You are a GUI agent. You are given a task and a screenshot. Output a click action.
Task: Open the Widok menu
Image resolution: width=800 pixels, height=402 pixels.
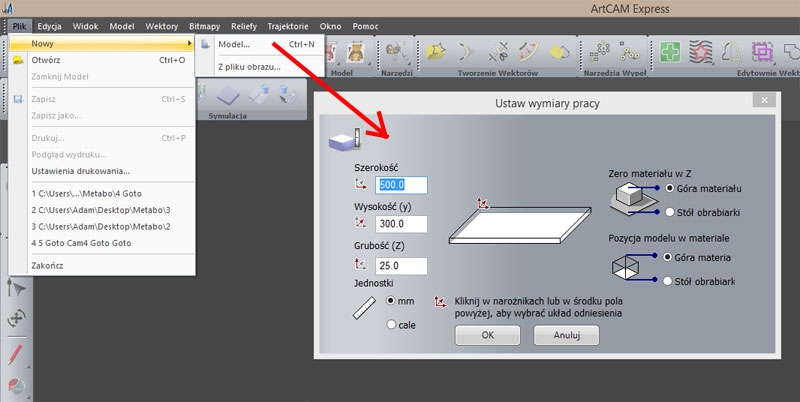click(85, 27)
